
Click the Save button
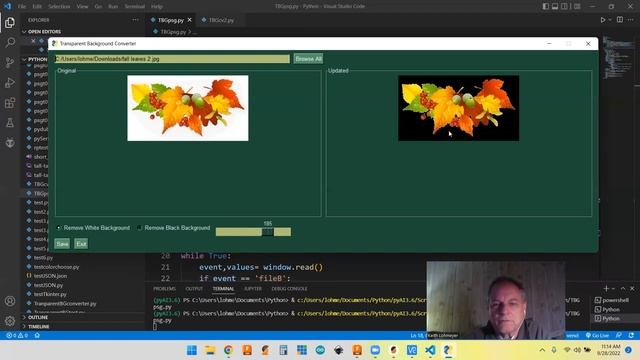pos(62,244)
